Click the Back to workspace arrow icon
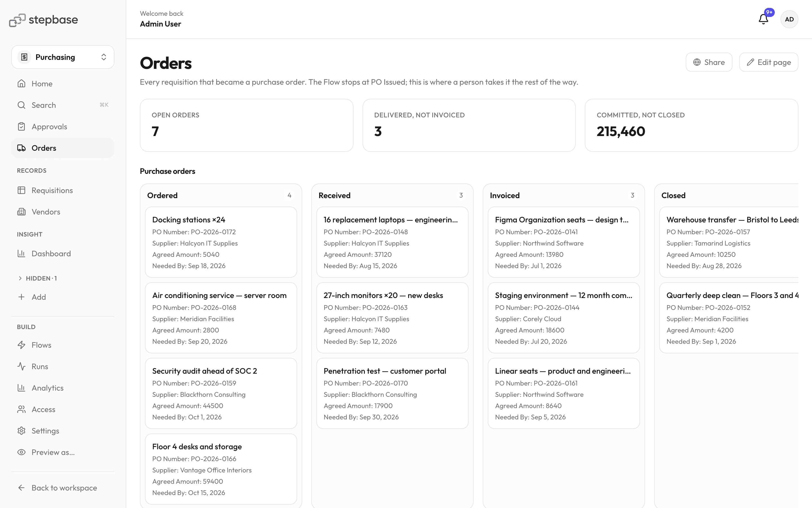This screenshot has height=508, width=812. tap(21, 487)
